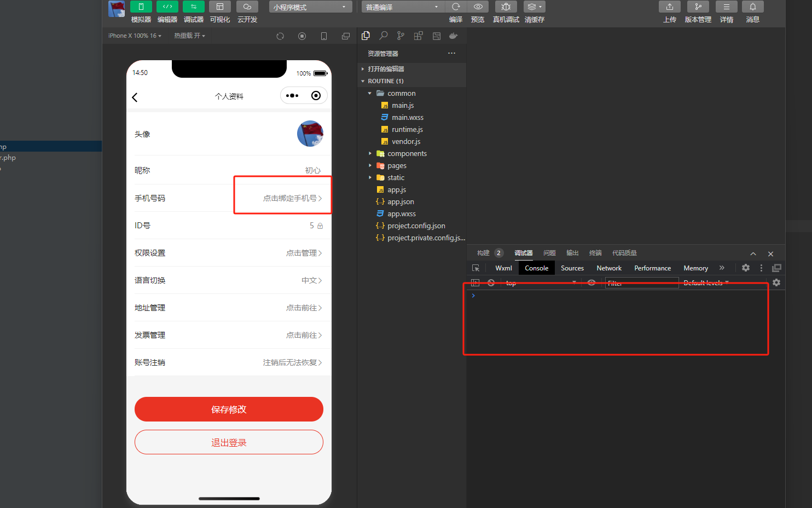812x508 pixels.
Task: Switch to the Network devtools tab
Action: click(609, 268)
